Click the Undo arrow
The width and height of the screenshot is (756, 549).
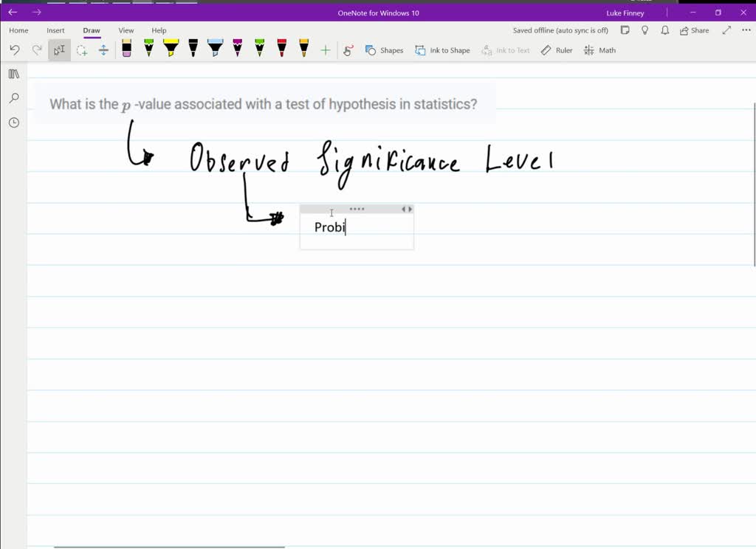coord(15,50)
